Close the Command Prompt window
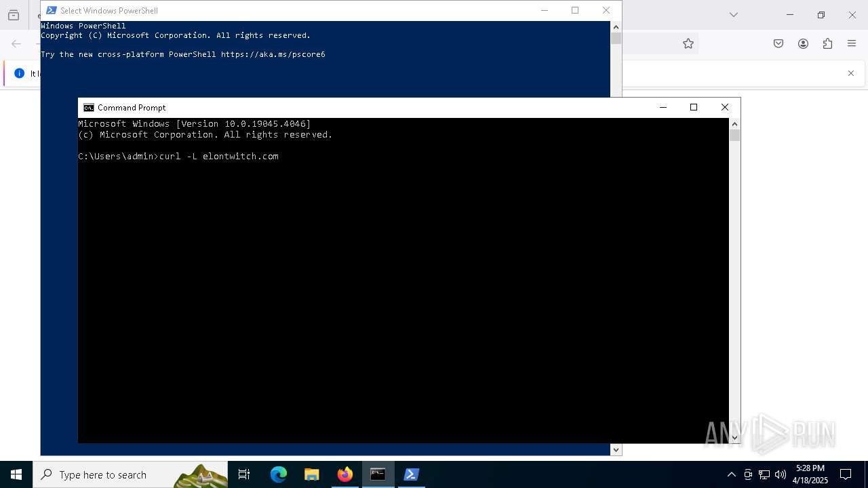The width and height of the screenshot is (868, 488). point(725,107)
